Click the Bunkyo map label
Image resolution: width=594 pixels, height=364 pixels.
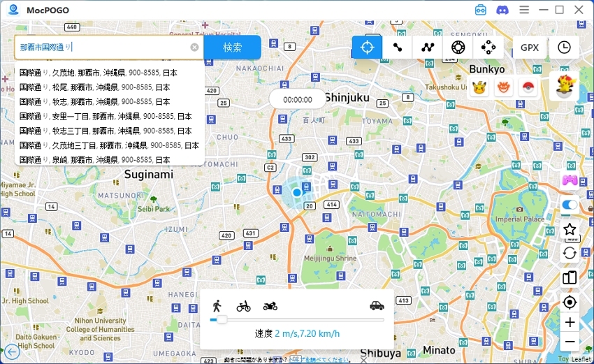pos(487,69)
